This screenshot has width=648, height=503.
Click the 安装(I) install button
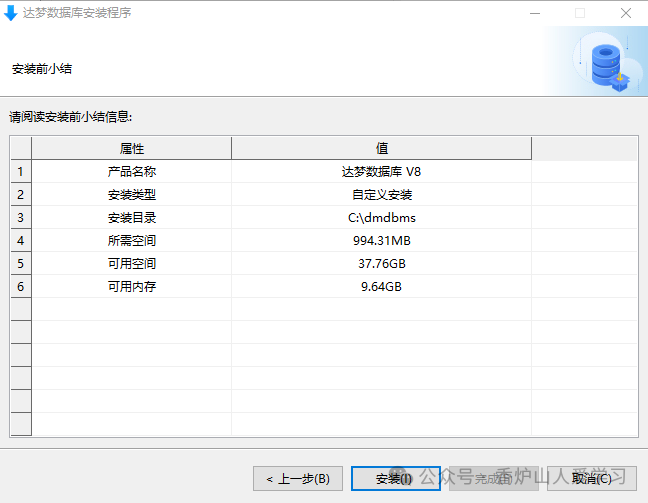coord(395,479)
